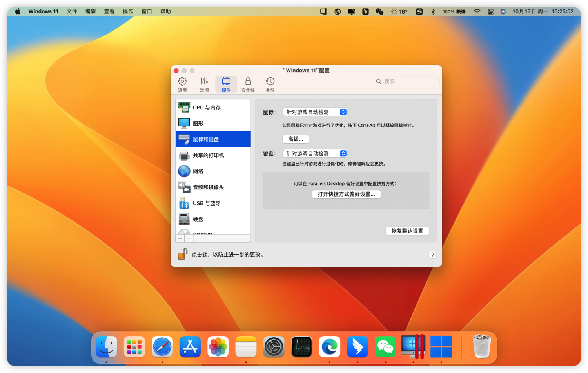Close the Windows 11 configuration window
Image resolution: width=588 pixels, height=373 pixels.
tap(176, 71)
